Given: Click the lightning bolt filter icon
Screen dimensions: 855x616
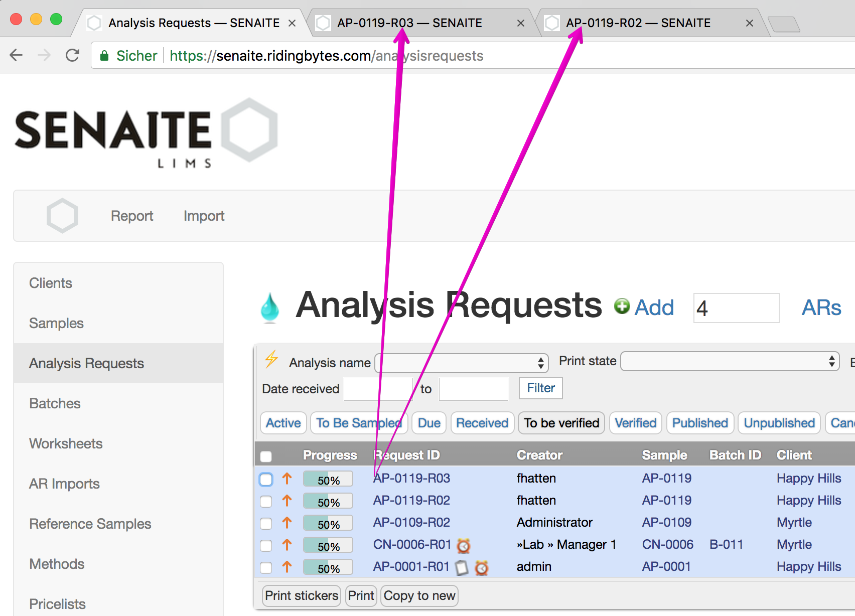Looking at the screenshot, I should (271, 359).
